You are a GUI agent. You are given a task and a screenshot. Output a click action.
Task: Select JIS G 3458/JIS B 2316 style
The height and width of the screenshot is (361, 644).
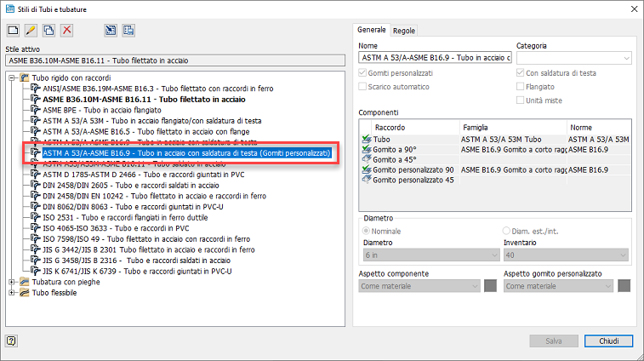[136, 261]
